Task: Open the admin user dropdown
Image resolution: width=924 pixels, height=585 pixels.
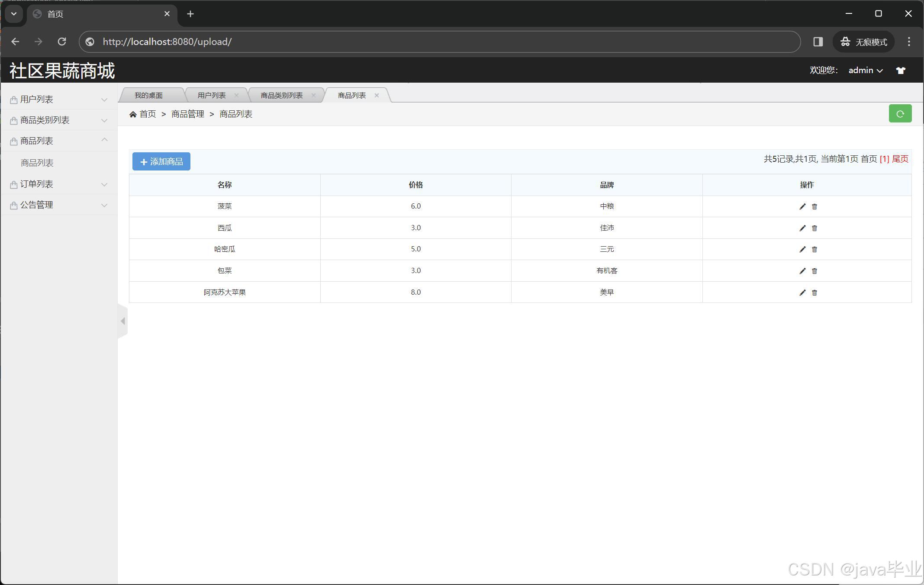Action: pos(865,71)
